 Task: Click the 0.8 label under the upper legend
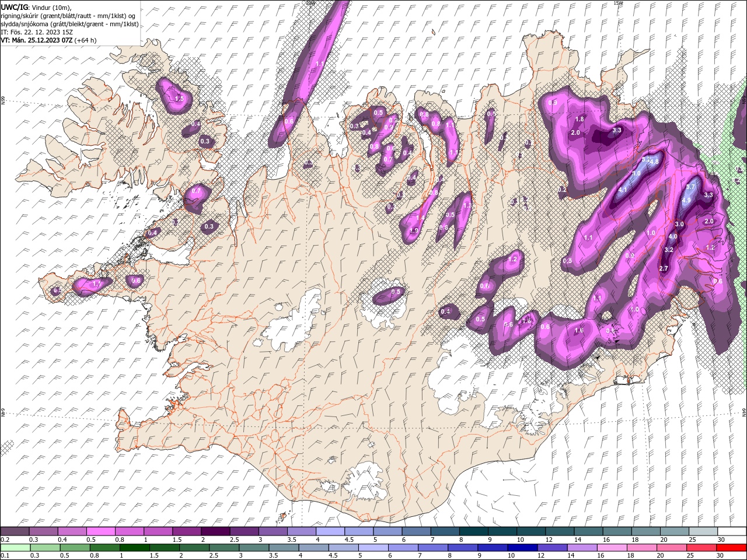[120, 540]
